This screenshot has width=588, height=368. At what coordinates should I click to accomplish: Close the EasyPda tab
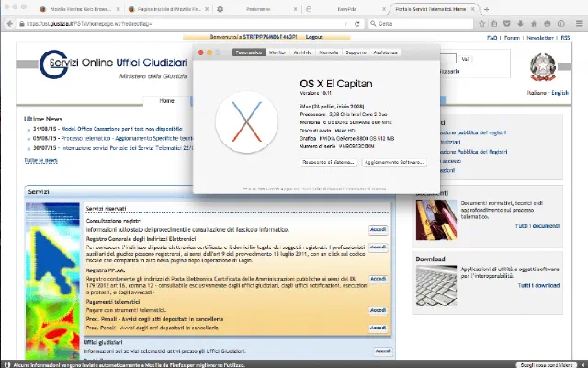click(384, 9)
